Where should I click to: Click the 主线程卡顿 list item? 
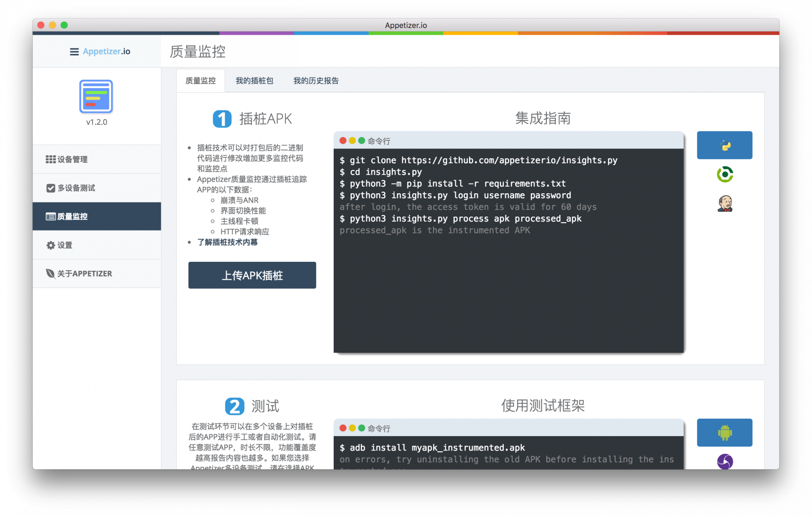point(239,221)
